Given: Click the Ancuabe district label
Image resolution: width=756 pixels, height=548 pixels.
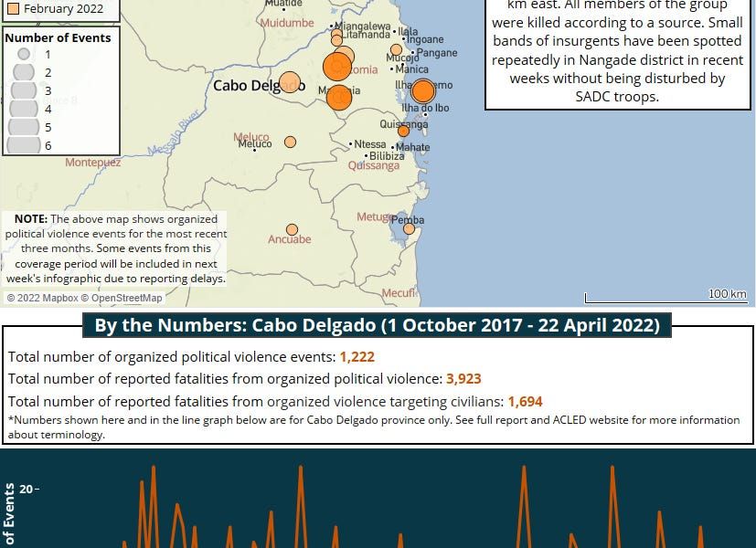Looking at the screenshot, I should click(290, 239).
